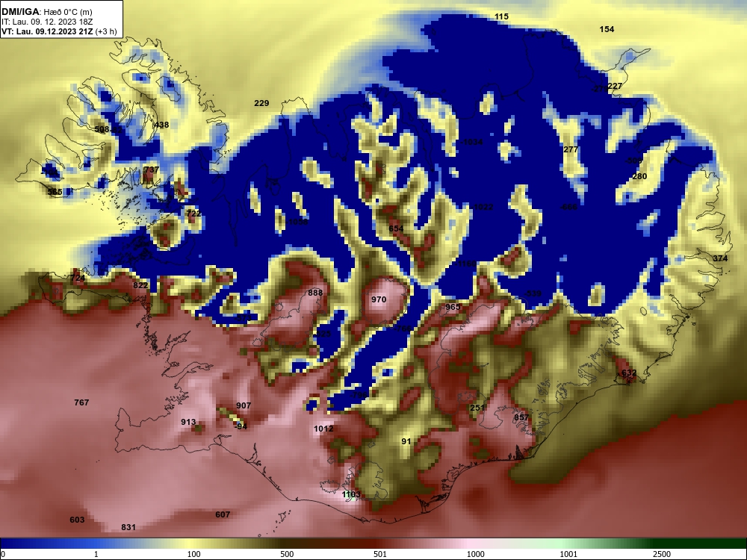
Task: Click the map value -1160
Action: click(x=465, y=264)
